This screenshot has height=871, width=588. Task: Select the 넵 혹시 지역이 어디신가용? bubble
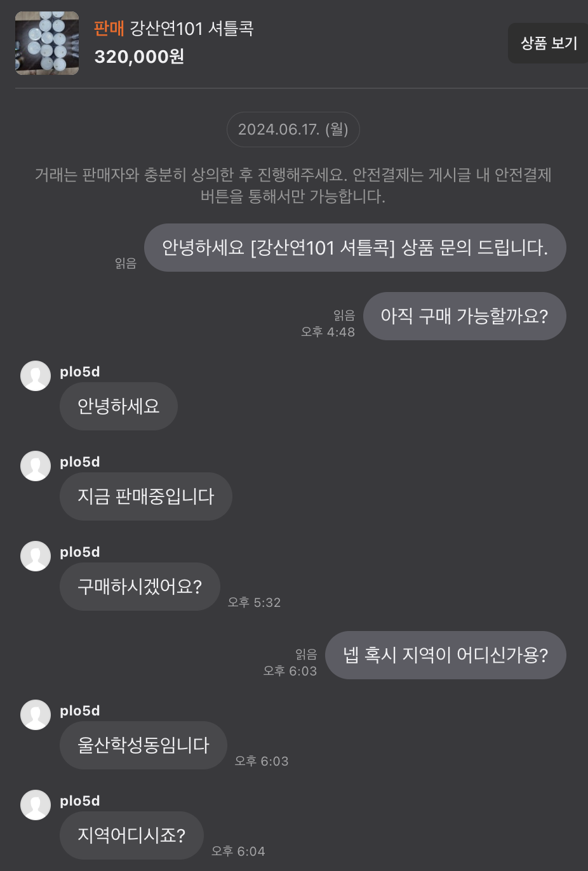(x=445, y=655)
